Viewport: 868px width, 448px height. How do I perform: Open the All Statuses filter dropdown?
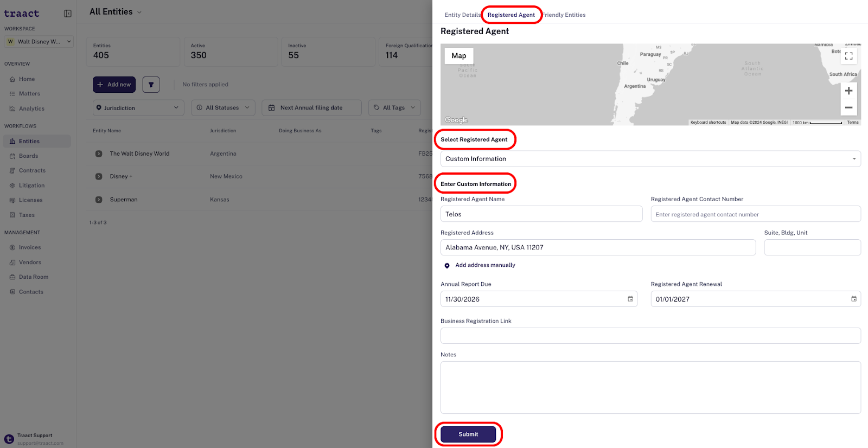tap(223, 108)
